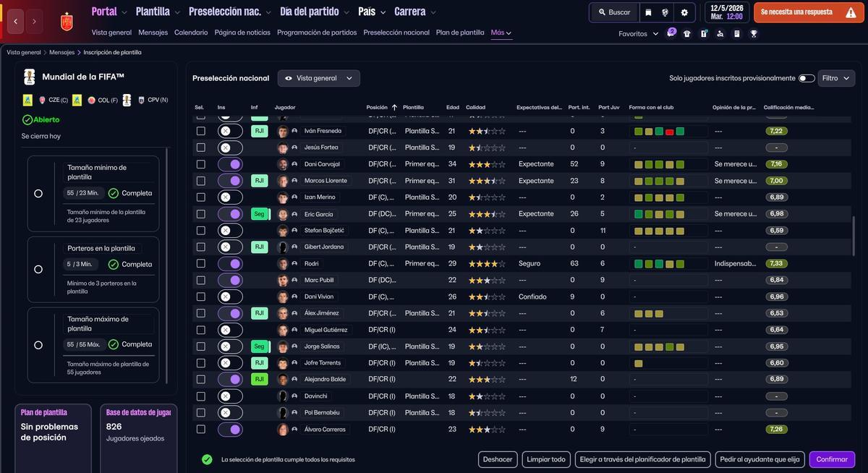The height and width of the screenshot is (473, 868).
Task: Open settings gear icon
Action: tap(684, 12)
